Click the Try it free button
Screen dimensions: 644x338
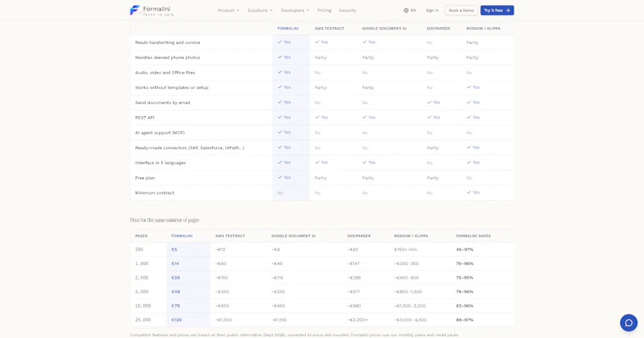[497, 10]
